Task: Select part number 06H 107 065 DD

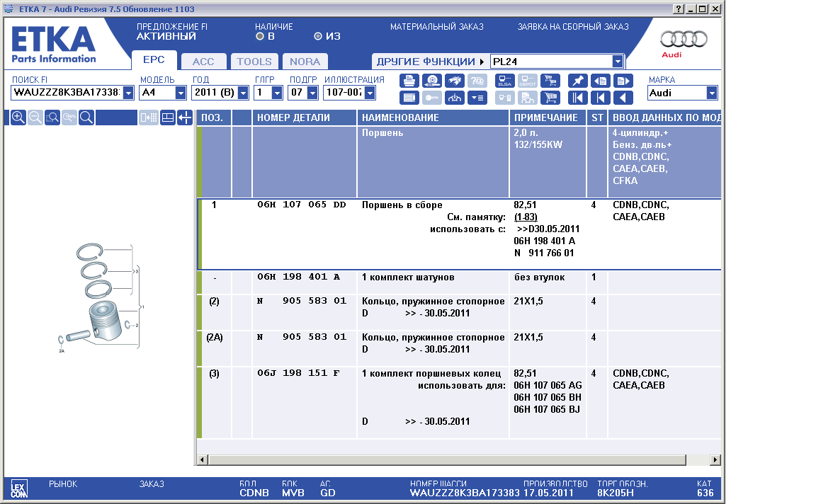Action: [302, 205]
